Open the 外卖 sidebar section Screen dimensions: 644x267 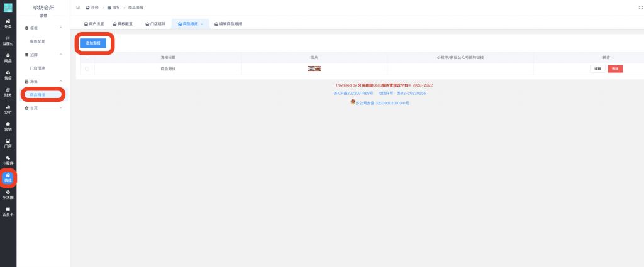(x=8, y=25)
